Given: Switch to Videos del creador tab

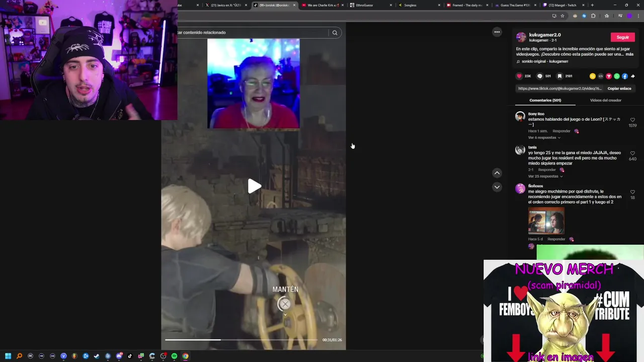Looking at the screenshot, I should coord(605,100).
